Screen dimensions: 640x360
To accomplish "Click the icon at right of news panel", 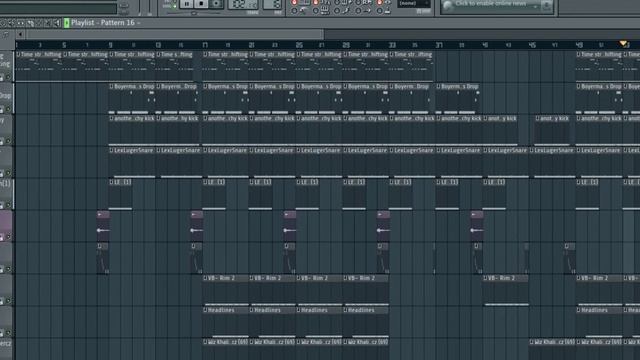I will (547, 5).
